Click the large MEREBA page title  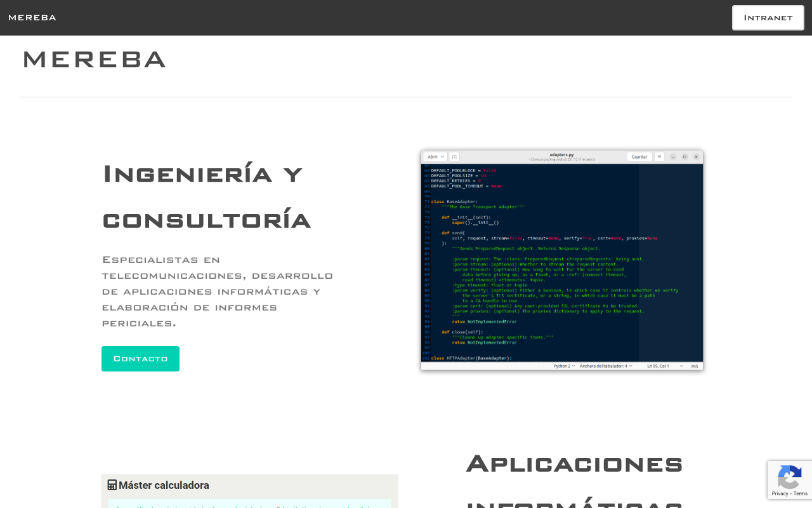tap(95, 60)
